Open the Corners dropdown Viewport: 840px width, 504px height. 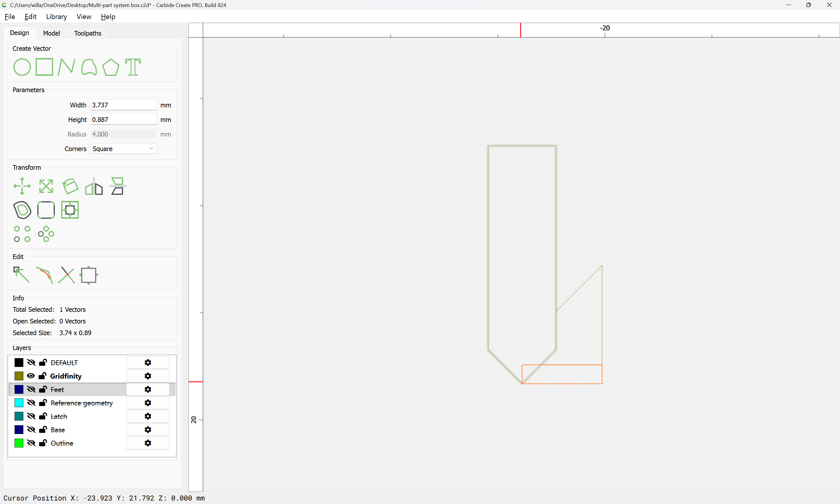123,149
